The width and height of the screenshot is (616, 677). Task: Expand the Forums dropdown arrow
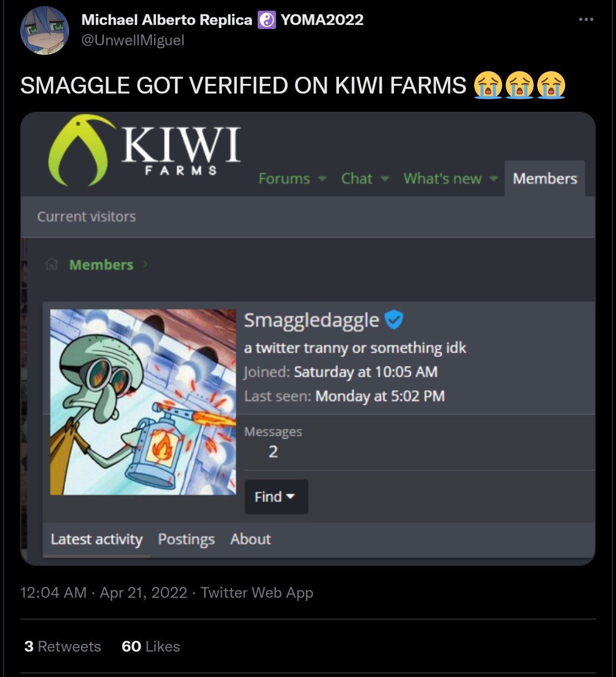pyautogui.click(x=322, y=179)
